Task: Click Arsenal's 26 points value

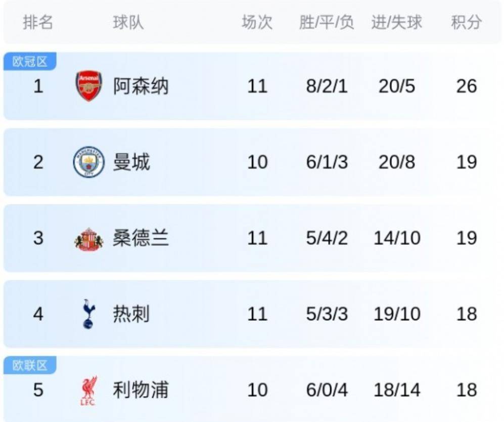Action: 466,87
